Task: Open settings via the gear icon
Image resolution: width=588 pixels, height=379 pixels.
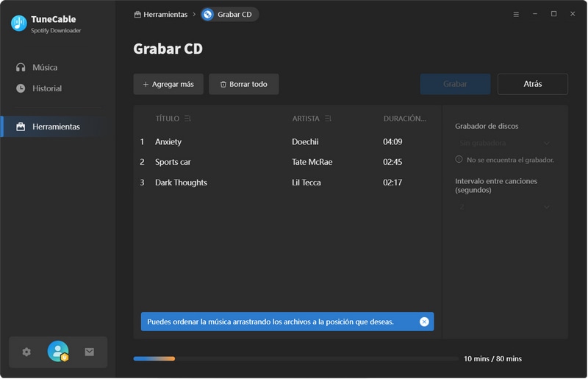Action: click(26, 353)
